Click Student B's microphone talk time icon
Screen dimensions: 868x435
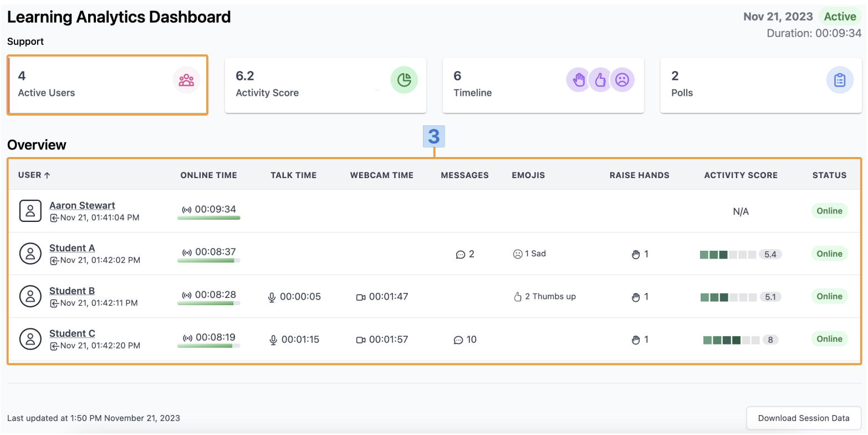pyautogui.click(x=272, y=297)
